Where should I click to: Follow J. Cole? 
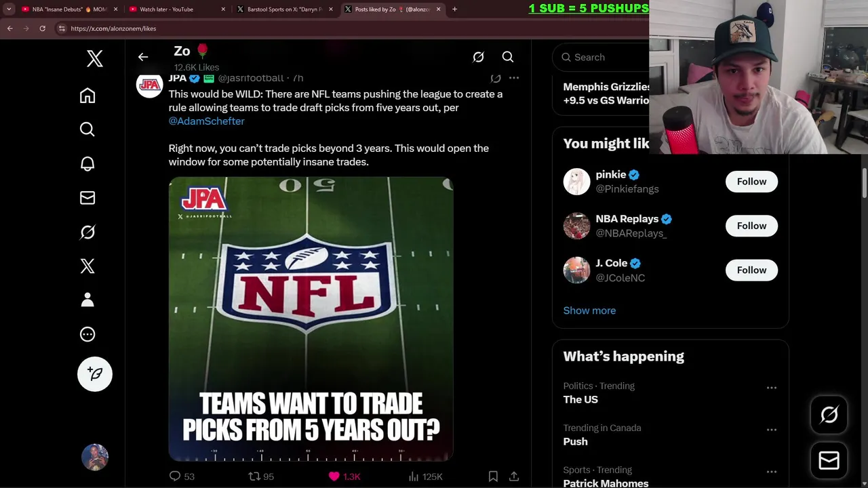tap(751, 270)
